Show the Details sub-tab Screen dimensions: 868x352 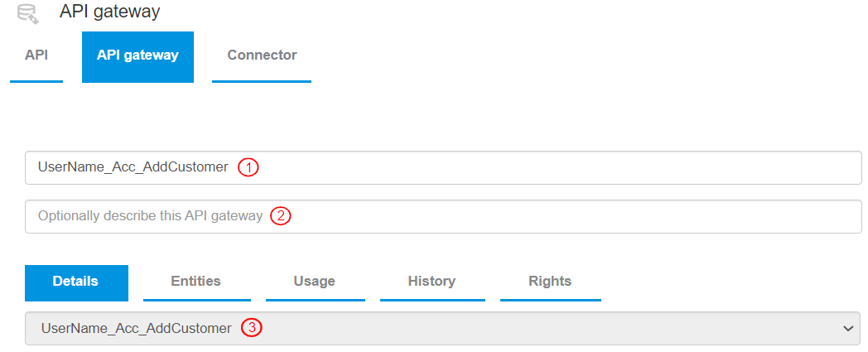pyautogui.click(x=76, y=282)
